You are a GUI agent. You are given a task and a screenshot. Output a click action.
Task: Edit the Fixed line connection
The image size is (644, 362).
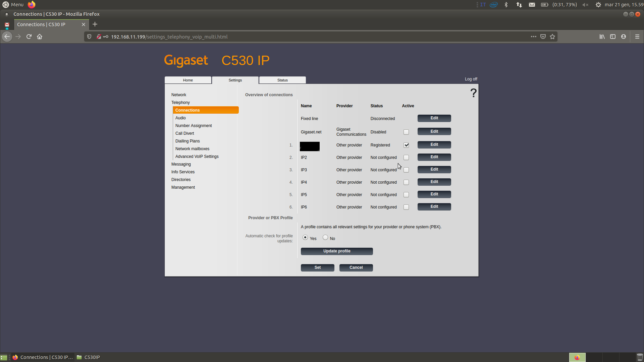[x=434, y=118]
